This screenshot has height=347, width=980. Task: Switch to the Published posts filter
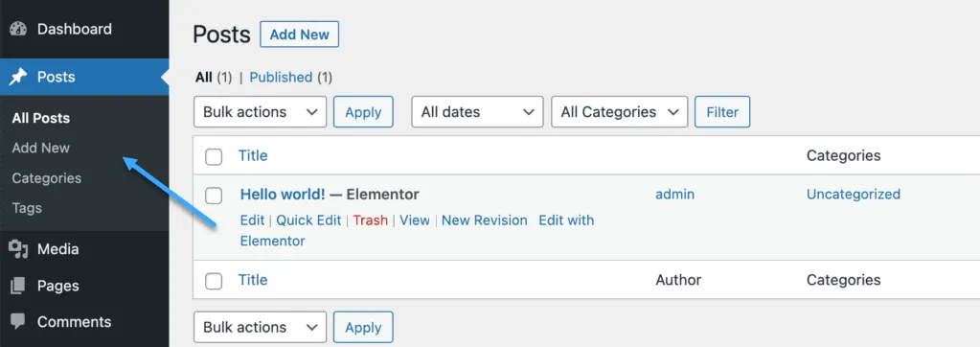(281, 78)
